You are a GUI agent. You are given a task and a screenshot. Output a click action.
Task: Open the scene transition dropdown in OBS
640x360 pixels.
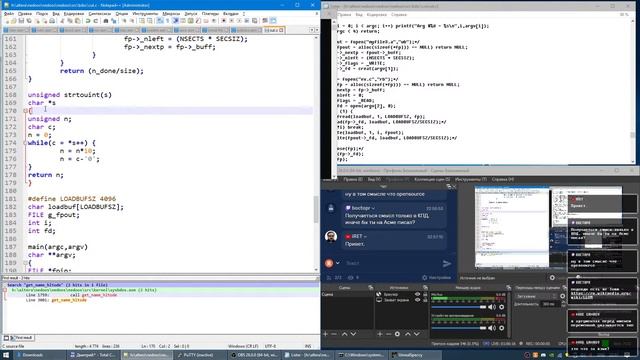536,296
